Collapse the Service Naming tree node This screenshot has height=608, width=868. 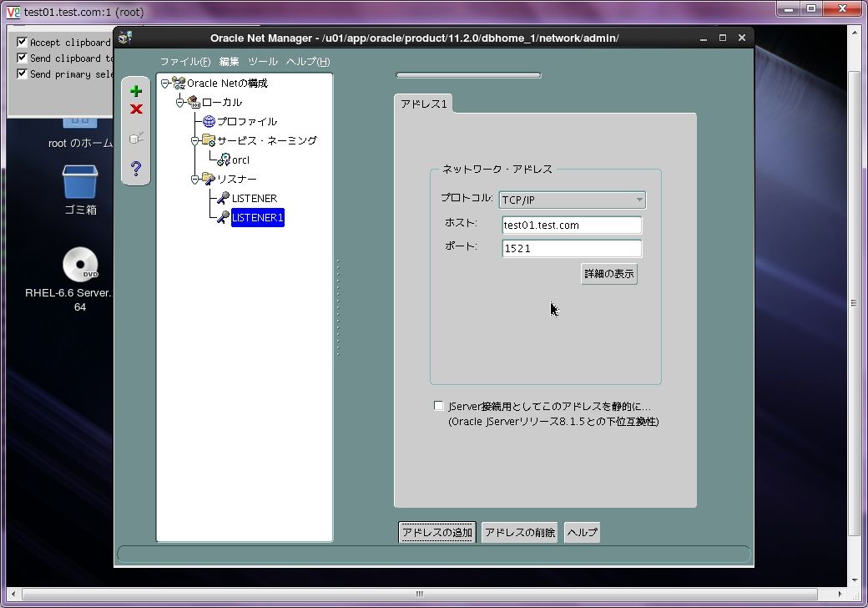[x=194, y=141]
